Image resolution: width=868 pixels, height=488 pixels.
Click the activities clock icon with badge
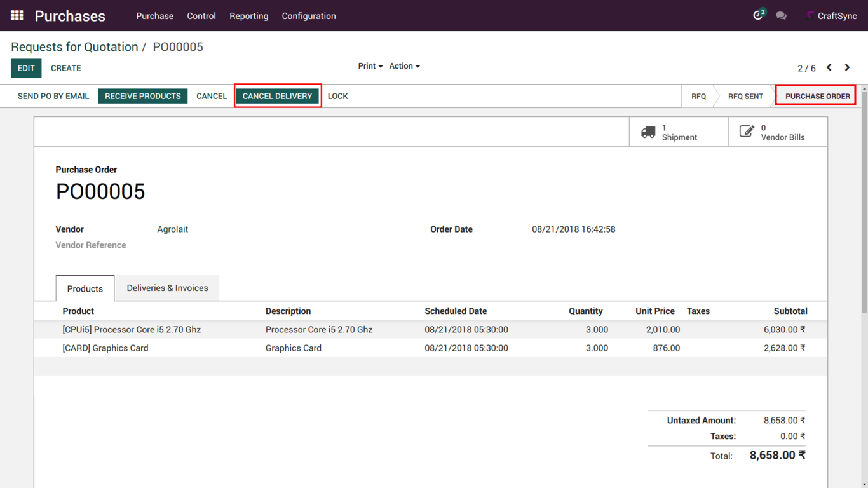pos(758,15)
